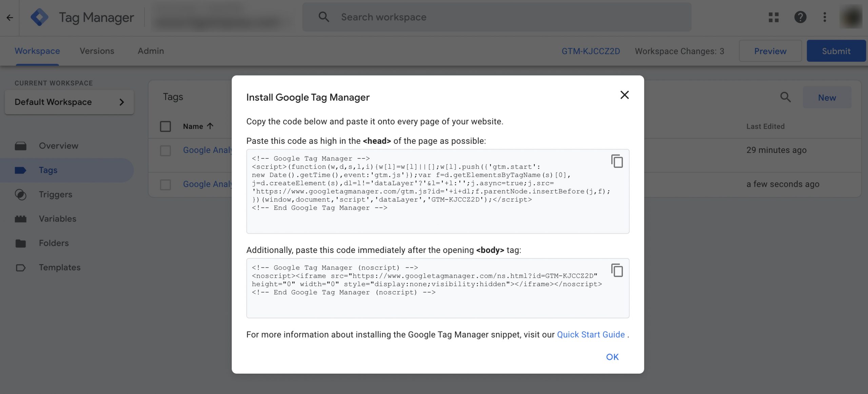Click the New tag button
The height and width of the screenshot is (394, 868).
[827, 97]
